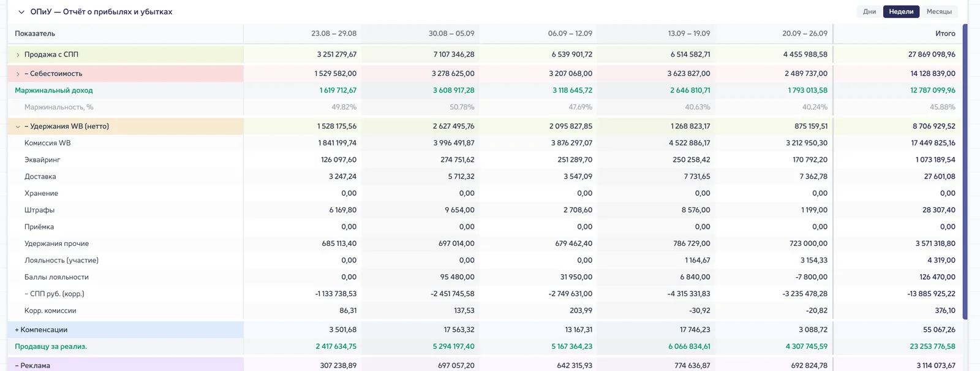Select the 06.09 – 12.09 week column header
This screenshot has width=980, height=371.
[570, 34]
